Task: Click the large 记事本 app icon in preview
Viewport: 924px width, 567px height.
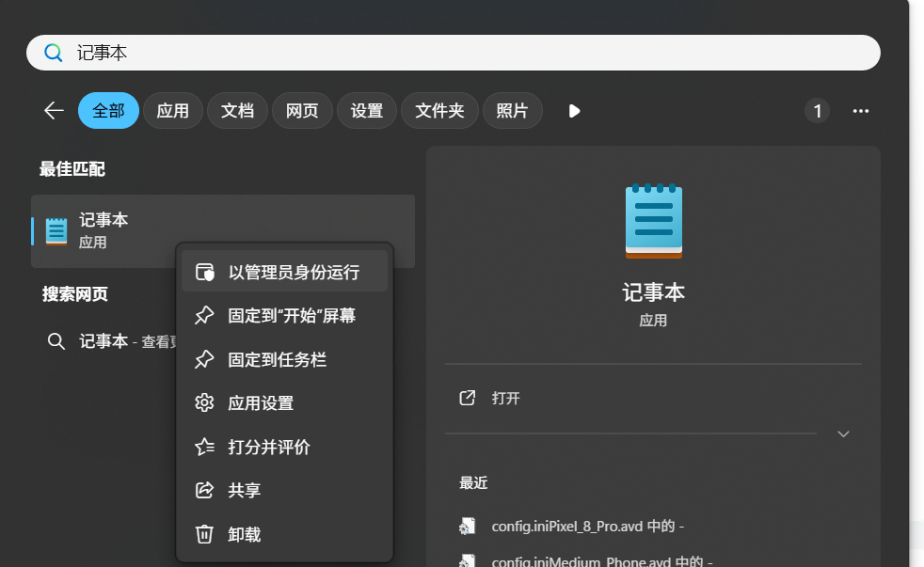Action: [x=654, y=221]
